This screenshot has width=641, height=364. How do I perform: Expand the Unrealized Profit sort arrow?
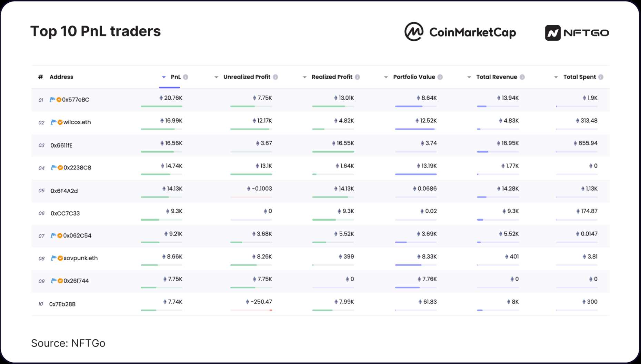click(216, 77)
